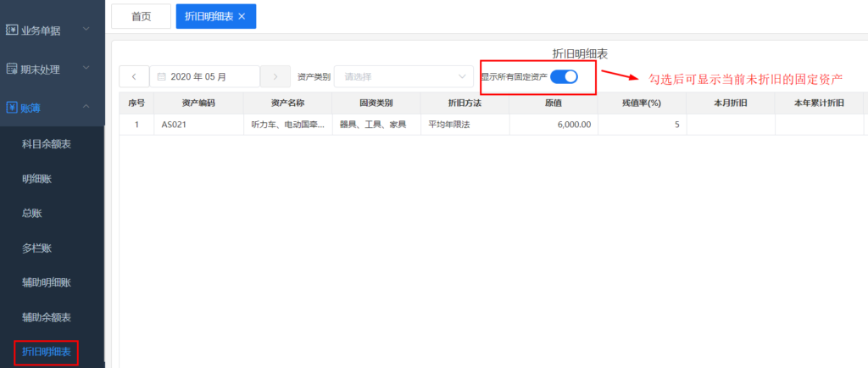Click the 2020 年 05 月 date field
This screenshot has height=368, width=868.
205,77
